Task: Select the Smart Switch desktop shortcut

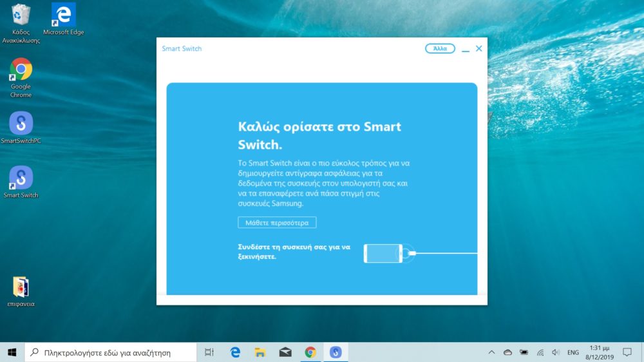Action: point(21,178)
